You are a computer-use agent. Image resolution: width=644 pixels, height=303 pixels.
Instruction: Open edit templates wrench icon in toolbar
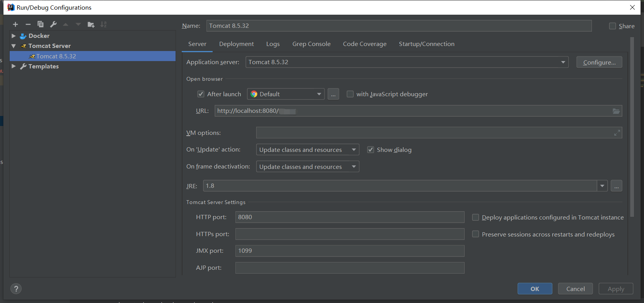pyautogui.click(x=53, y=24)
